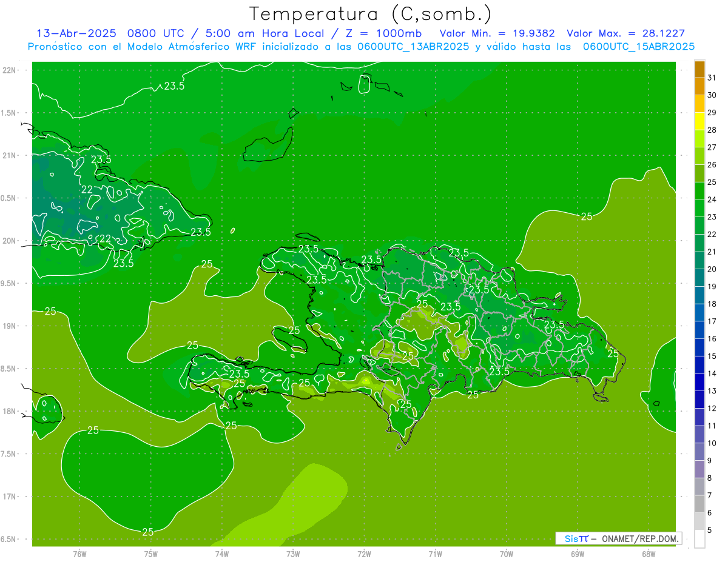Click the "19N" latitude axis label
Viewport: 728px width, 562px height.
point(10,326)
